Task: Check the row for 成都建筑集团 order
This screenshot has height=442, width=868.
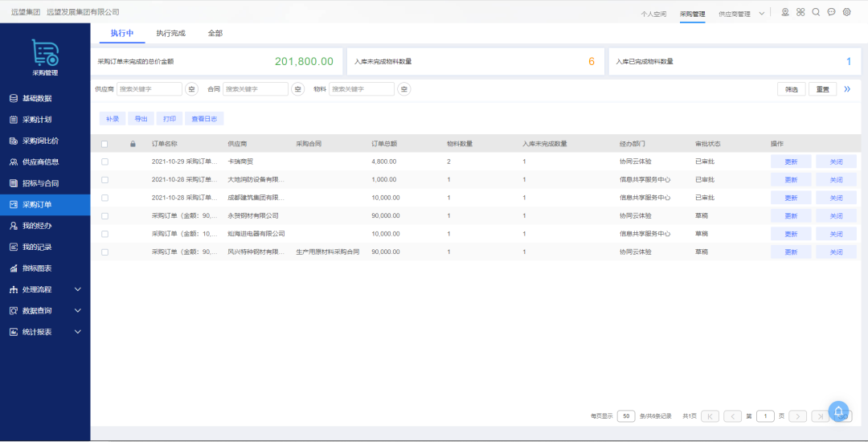Action: 104,198
